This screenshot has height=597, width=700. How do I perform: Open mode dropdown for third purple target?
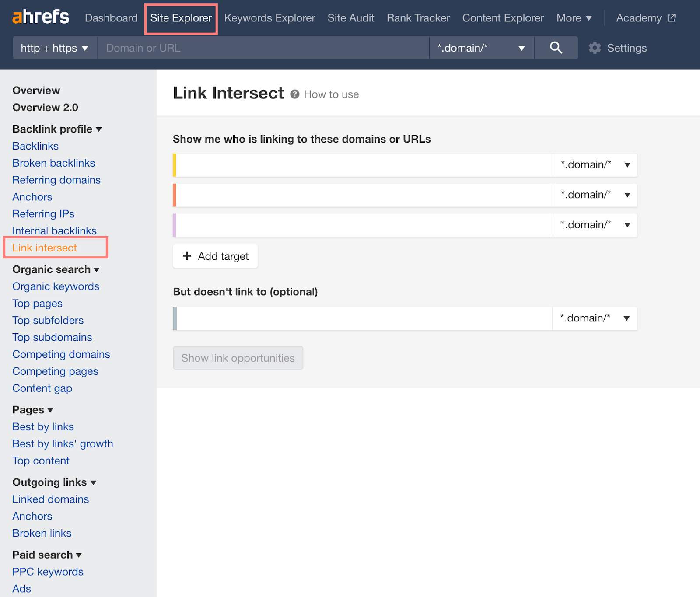(x=595, y=225)
